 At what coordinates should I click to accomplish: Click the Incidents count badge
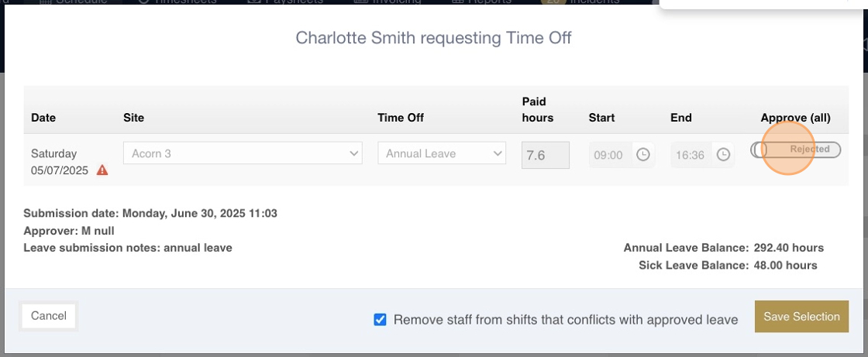[553, 2]
